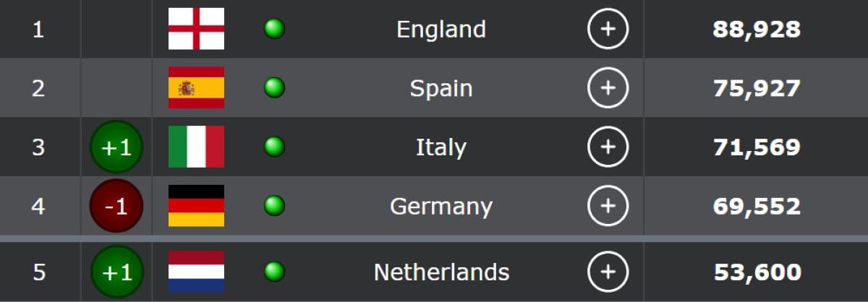Click the rank number 4 cell
Viewport: 868px width, 302px height.
(38, 207)
